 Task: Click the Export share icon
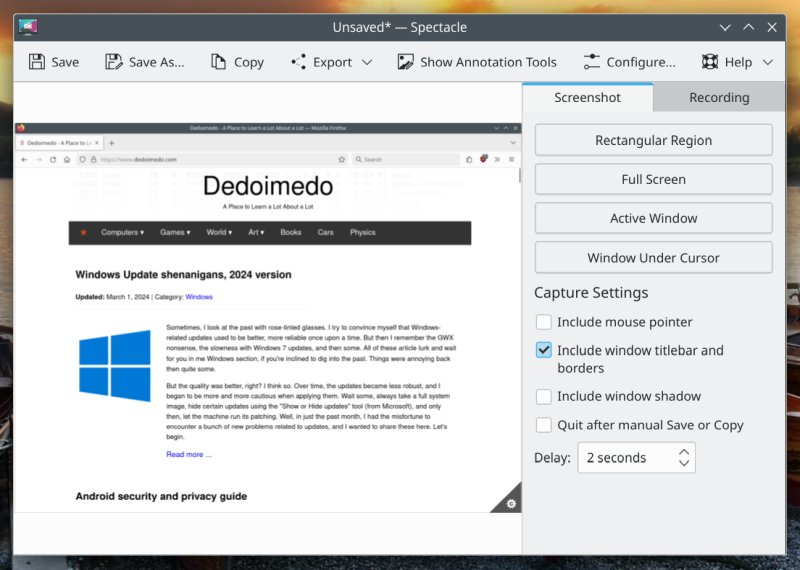[x=298, y=62]
